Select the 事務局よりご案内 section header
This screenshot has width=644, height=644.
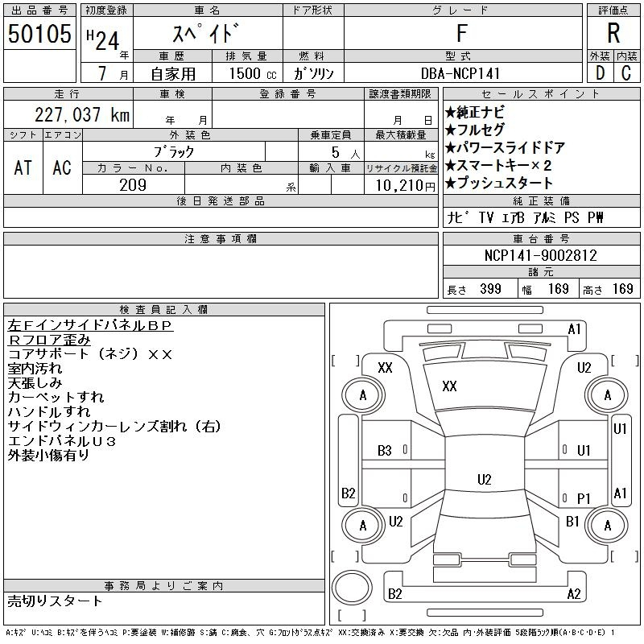tap(164, 586)
